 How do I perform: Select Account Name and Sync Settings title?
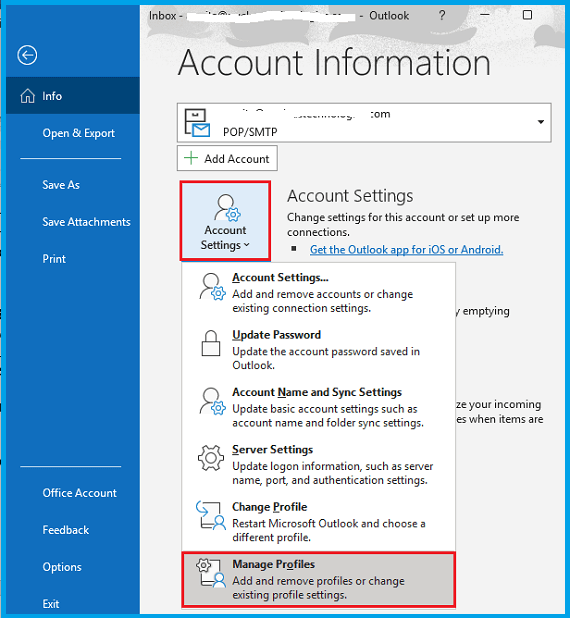click(x=317, y=392)
